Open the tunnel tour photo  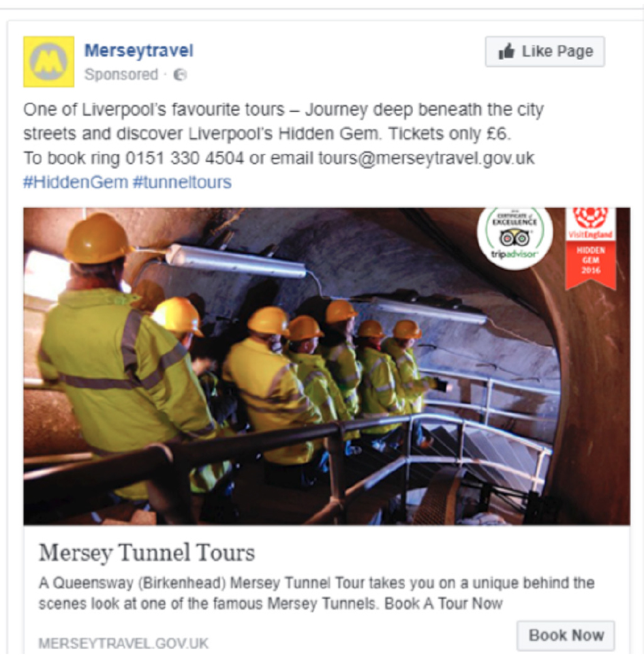pos(326,366)
